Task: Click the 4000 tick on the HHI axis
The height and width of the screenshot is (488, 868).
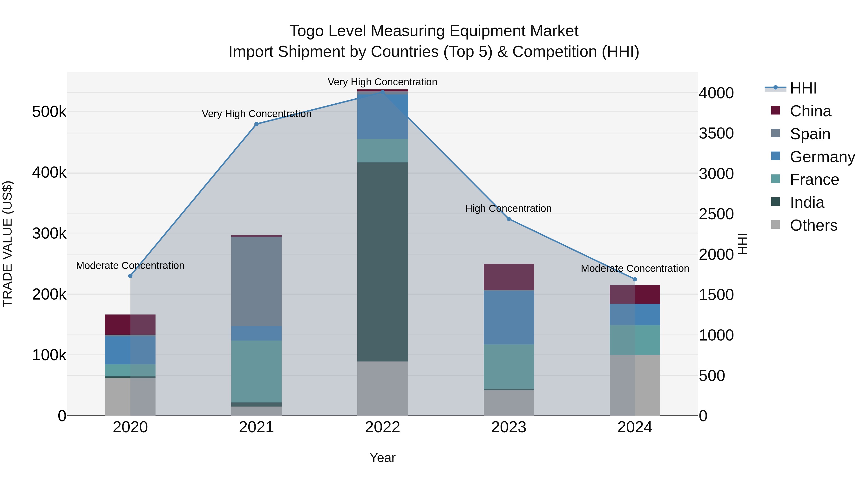Action: point(716,93)
